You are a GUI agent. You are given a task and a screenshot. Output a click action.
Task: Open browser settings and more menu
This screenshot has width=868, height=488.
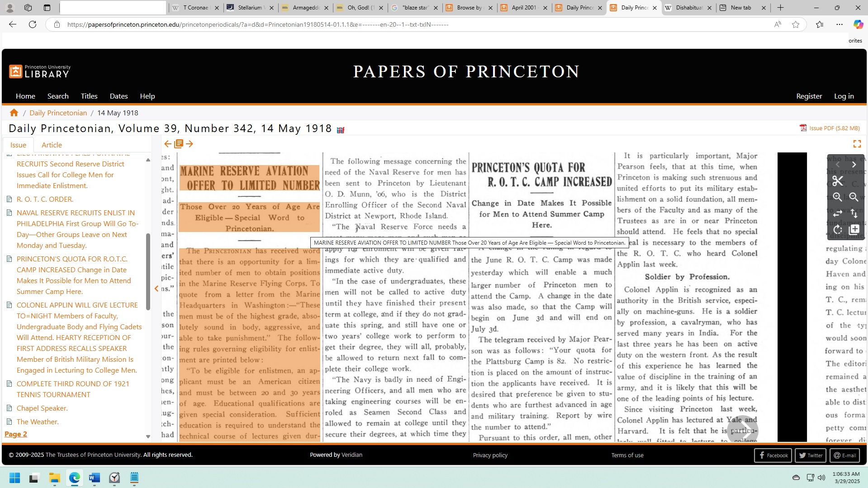[839, 24]
